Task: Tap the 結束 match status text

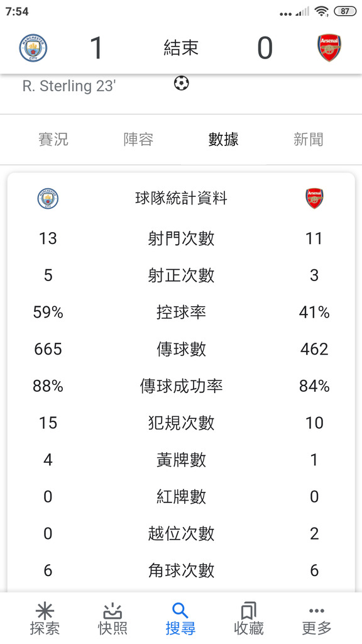Action: point(181,48)
